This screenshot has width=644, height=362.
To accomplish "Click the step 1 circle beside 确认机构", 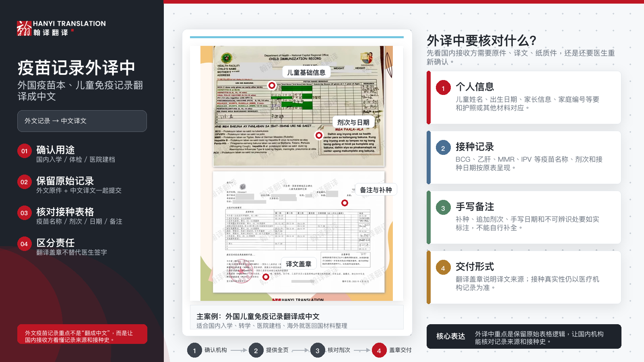I will coord(194,350).
